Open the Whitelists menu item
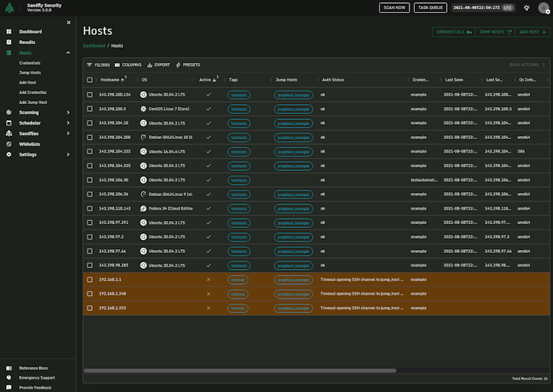 tap(30, 144)
